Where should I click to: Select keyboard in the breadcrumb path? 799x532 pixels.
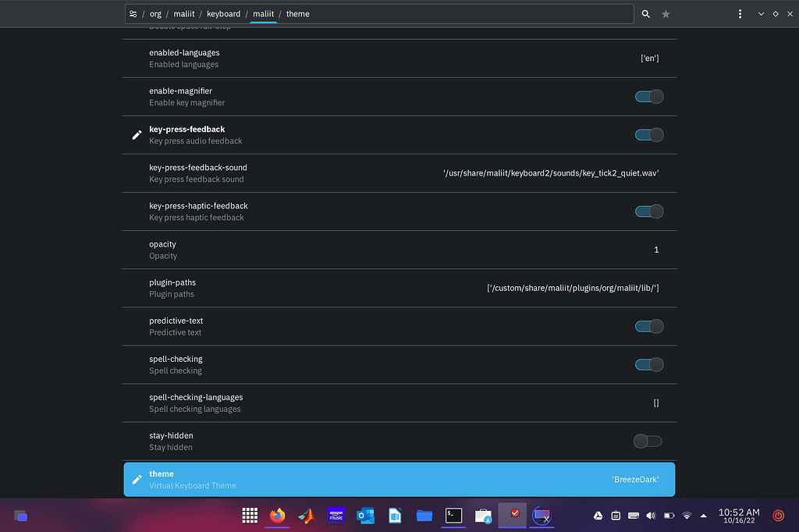tap(224, 13)
